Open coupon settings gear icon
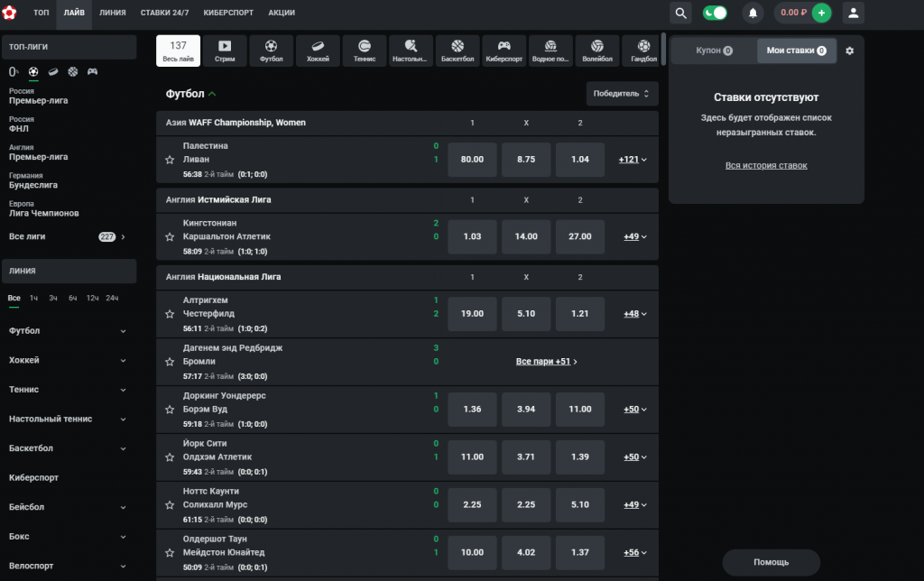Viewport: 924px width, 581px height. coord(849,51)
